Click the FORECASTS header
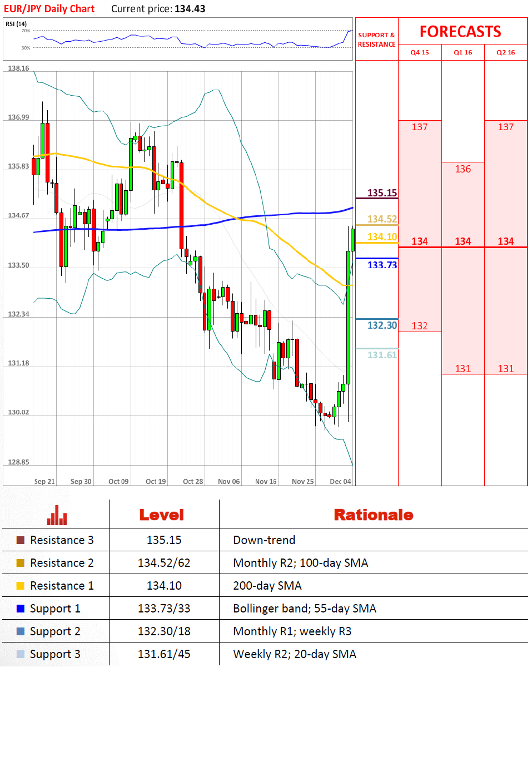Screen dimensions: 532x761 point(460,32)
